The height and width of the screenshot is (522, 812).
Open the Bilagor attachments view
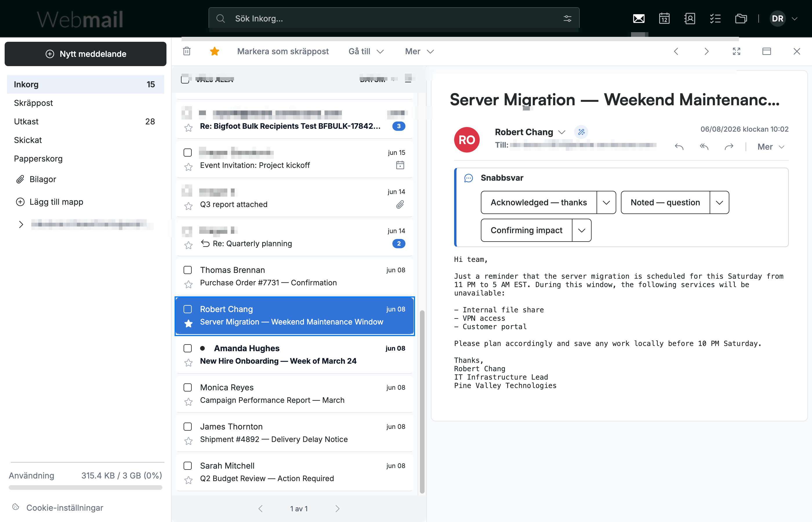36,179
